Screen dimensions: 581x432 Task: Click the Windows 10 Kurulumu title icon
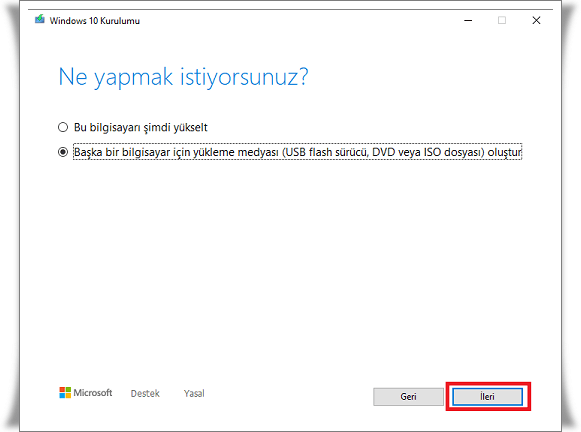tap(40, 19)
